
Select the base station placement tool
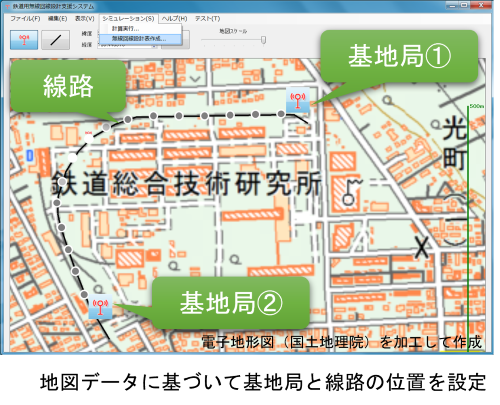[x=24, y=40]
